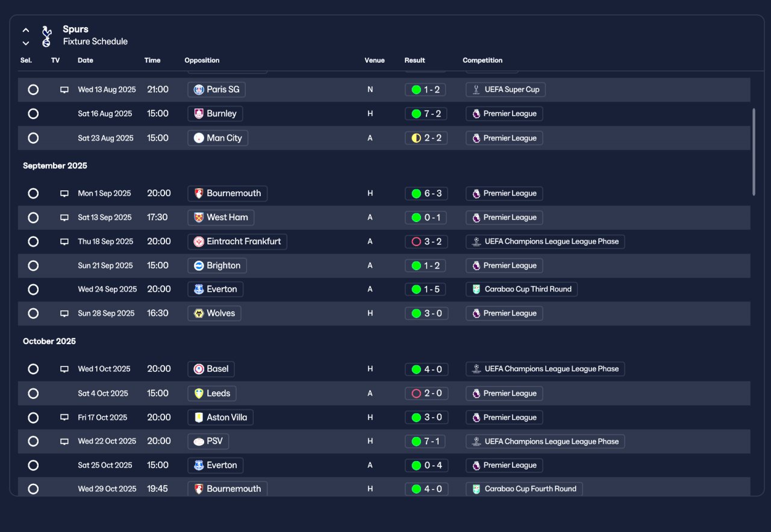
Task: Open the Paris SG opposition button
Action: coord(216,90)
